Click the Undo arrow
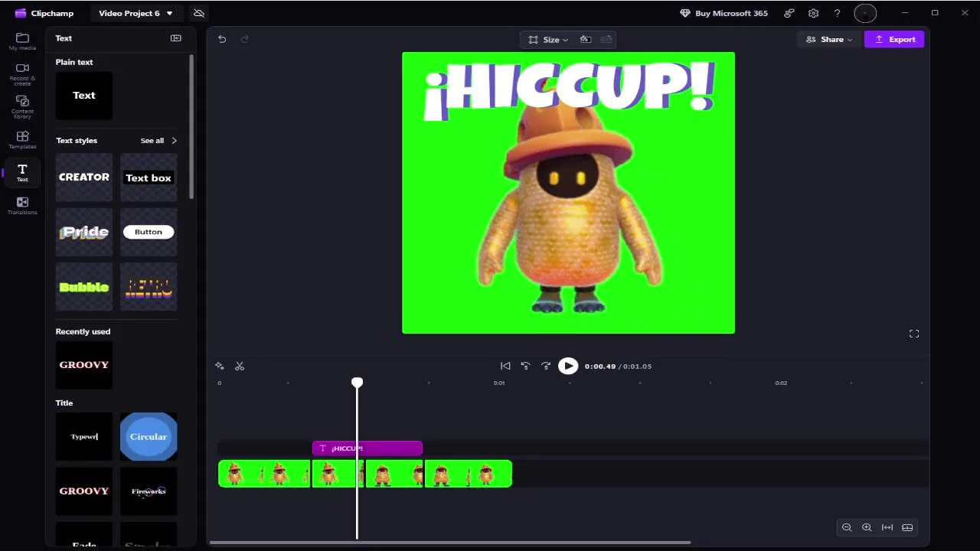This screenshot has height=551, width=980. pyautogui.click(x=222, y=39)
